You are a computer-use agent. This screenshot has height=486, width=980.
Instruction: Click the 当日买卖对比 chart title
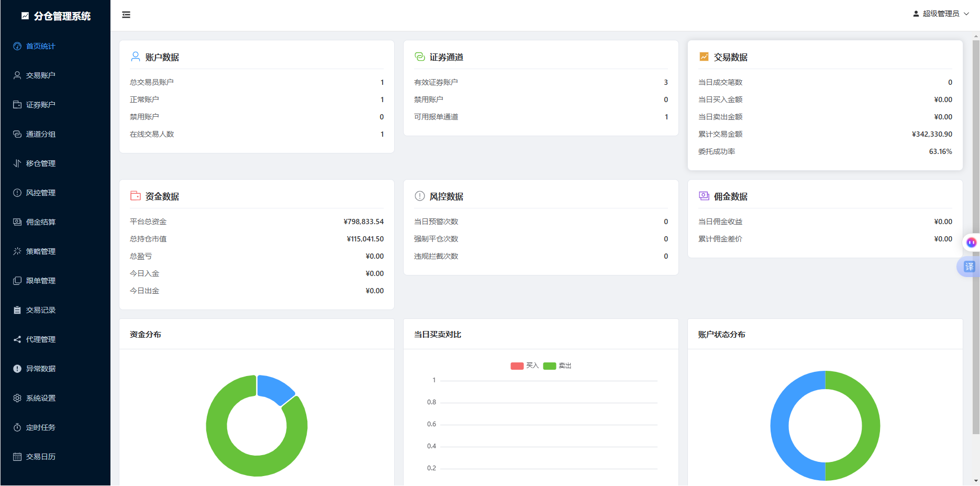point(438,334)
